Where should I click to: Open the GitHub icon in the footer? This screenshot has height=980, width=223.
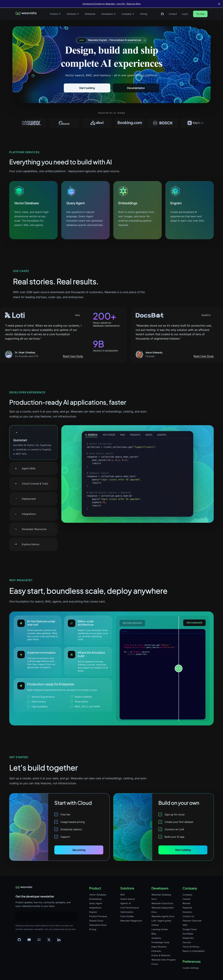(x=19, y=940)
